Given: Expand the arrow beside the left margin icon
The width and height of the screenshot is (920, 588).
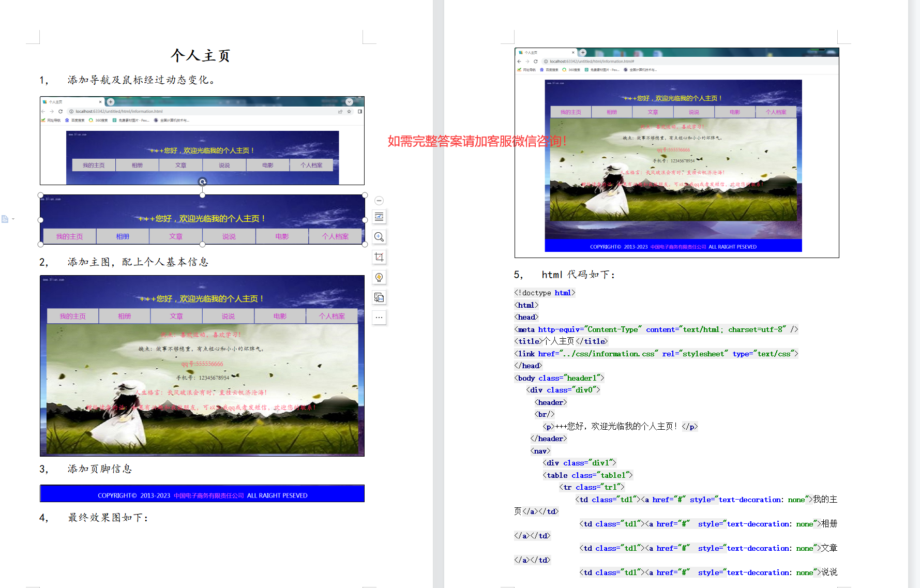Looking at the screenshot, I should pyautogui.click(x=13, y=219).
